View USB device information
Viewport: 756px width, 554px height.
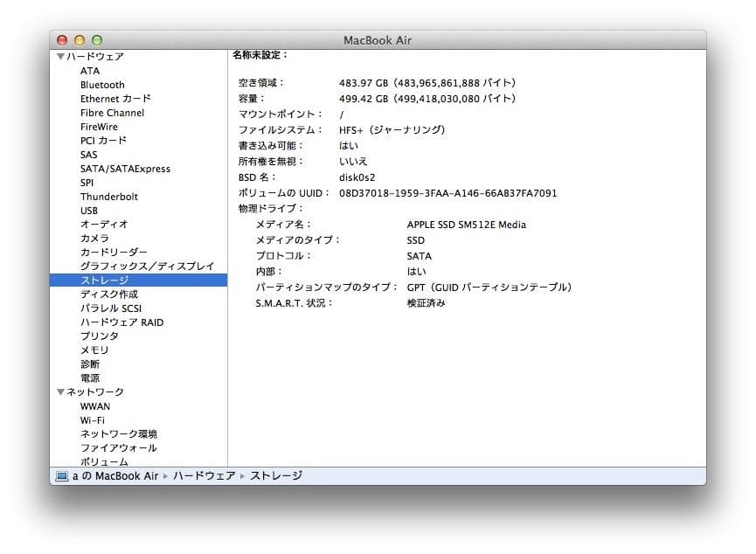(88, 210)
